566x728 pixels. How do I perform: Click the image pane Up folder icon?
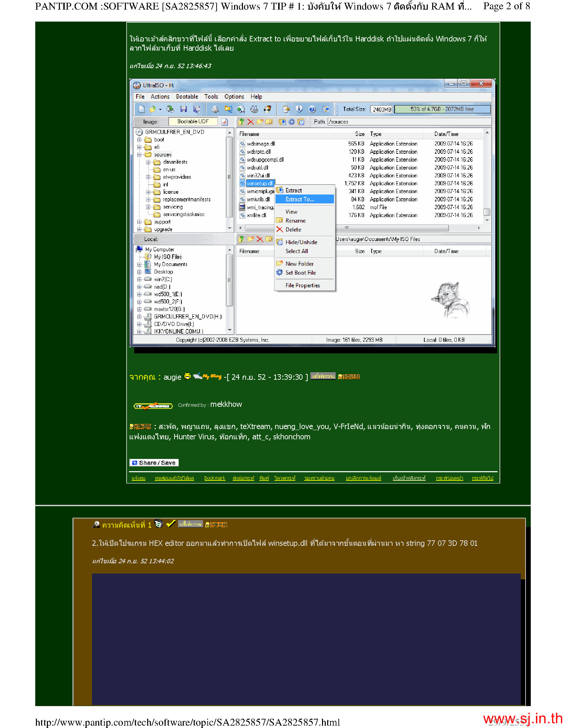[x=241, y=122]
